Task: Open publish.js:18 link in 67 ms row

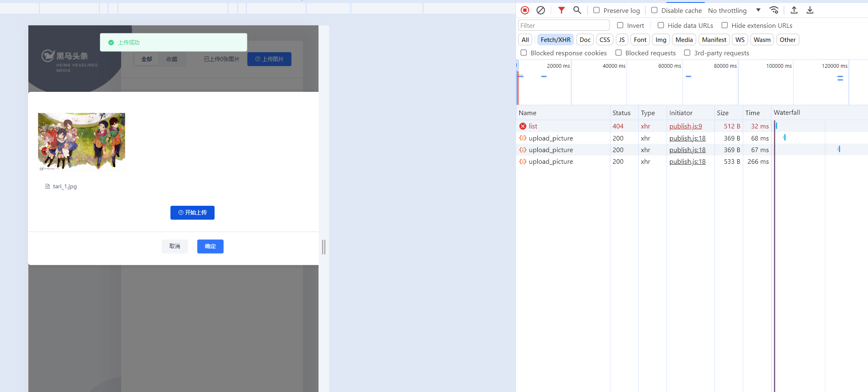Action: [x=687, y=150]
